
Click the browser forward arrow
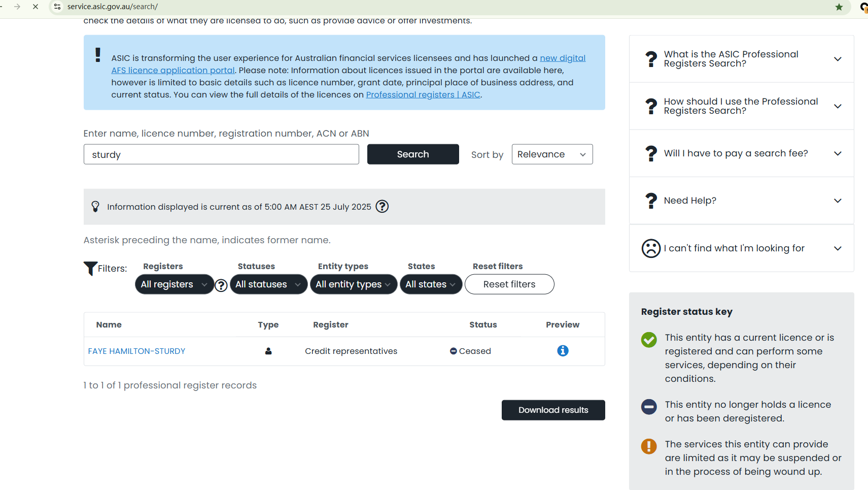pyautogui.click(x=17, y=7)
